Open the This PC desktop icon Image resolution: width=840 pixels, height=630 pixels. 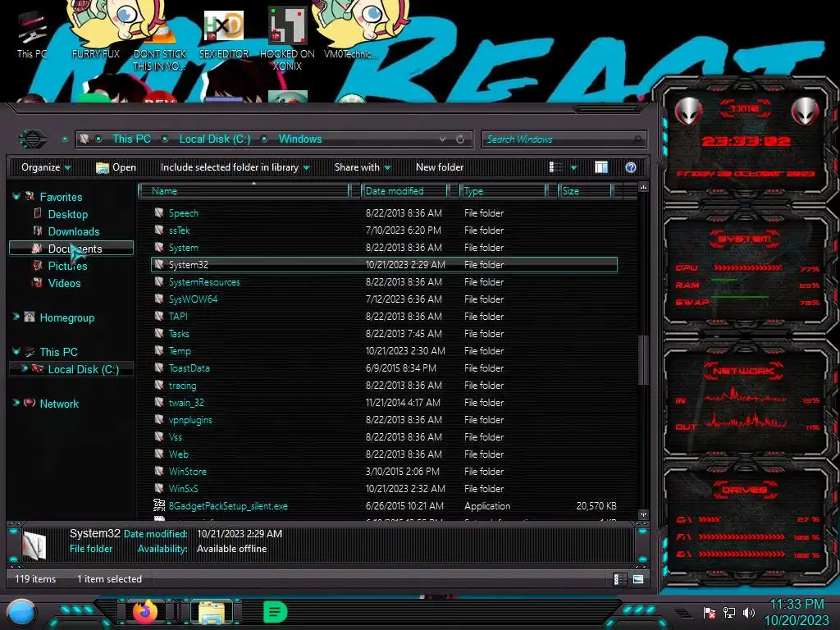pos(32,34)
